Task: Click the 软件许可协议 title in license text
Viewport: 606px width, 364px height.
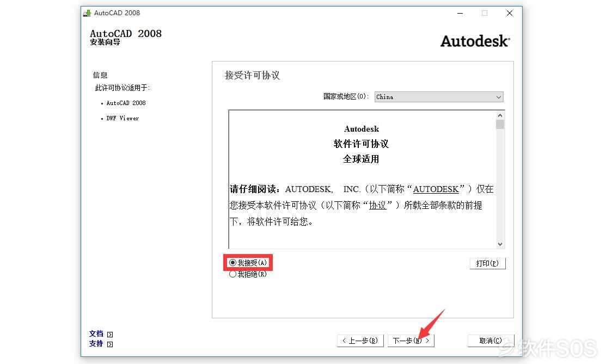Action: point(362,144)
